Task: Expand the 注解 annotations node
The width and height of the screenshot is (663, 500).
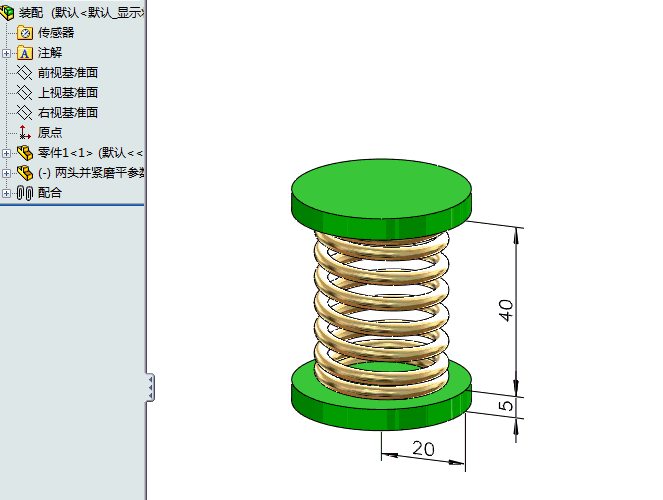Action: [6, 53]
